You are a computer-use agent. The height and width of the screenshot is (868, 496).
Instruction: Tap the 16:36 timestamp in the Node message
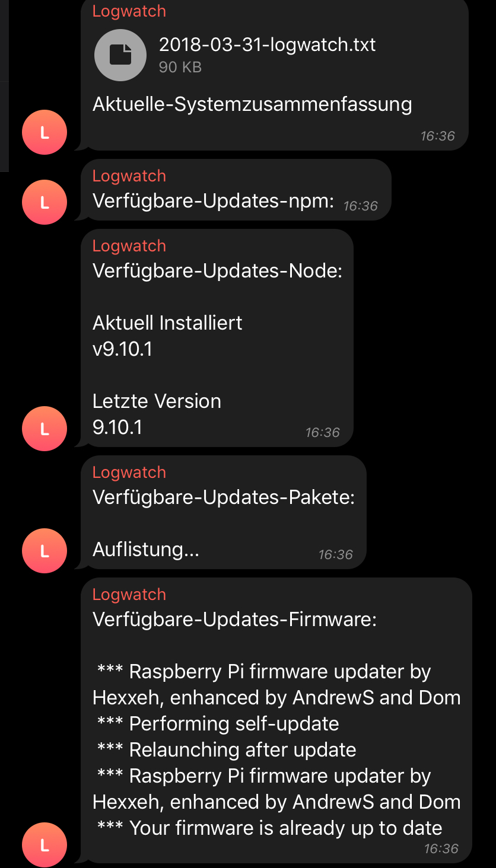pos(323,432)
